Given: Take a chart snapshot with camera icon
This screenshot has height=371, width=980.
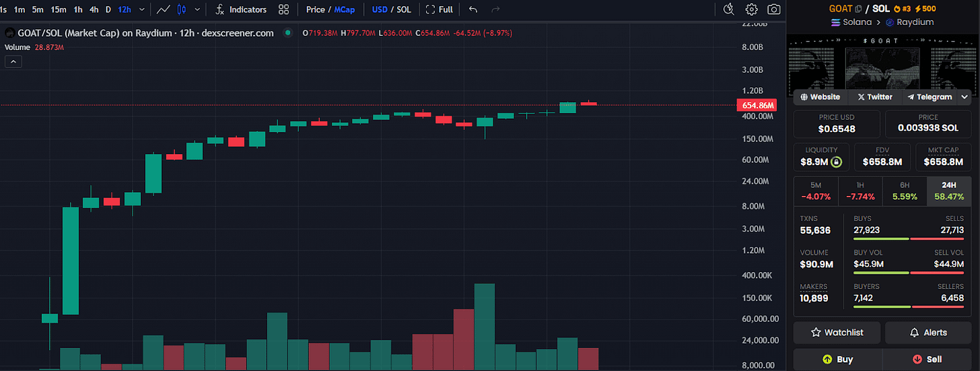Looking at the screenshot, I should coord(775,9).
